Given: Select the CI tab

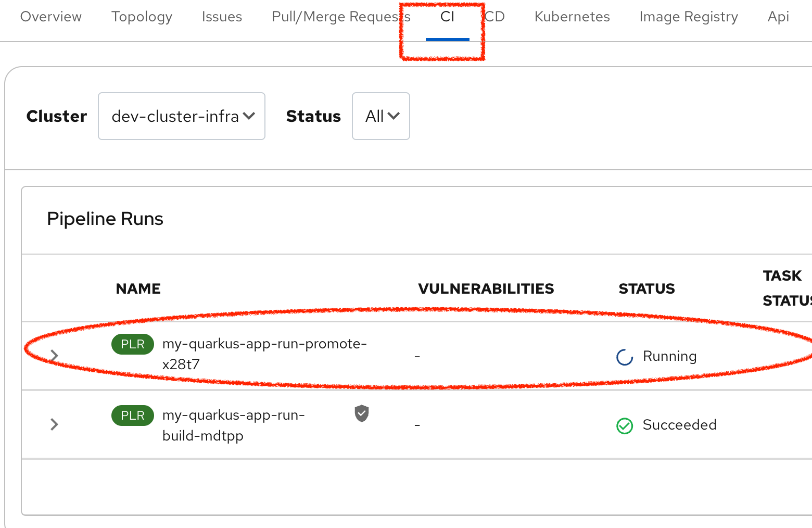Looking at the screenshot, I should [x=447, y=17].
